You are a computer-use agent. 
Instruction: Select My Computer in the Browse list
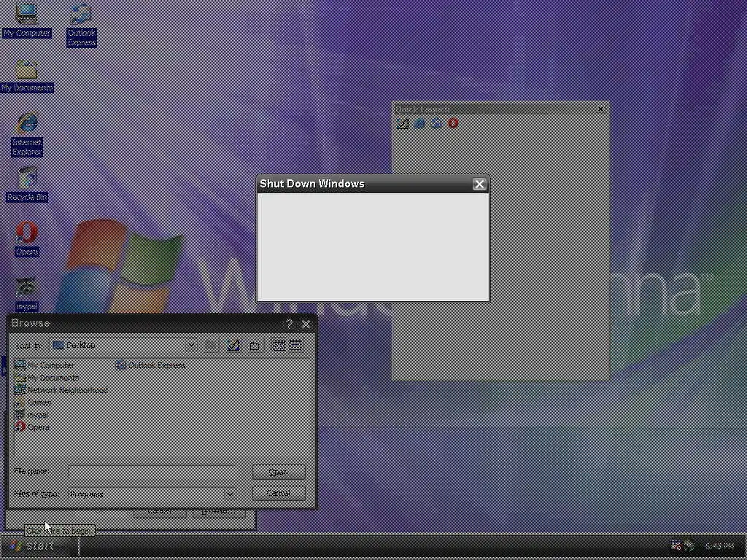point(44,365)
